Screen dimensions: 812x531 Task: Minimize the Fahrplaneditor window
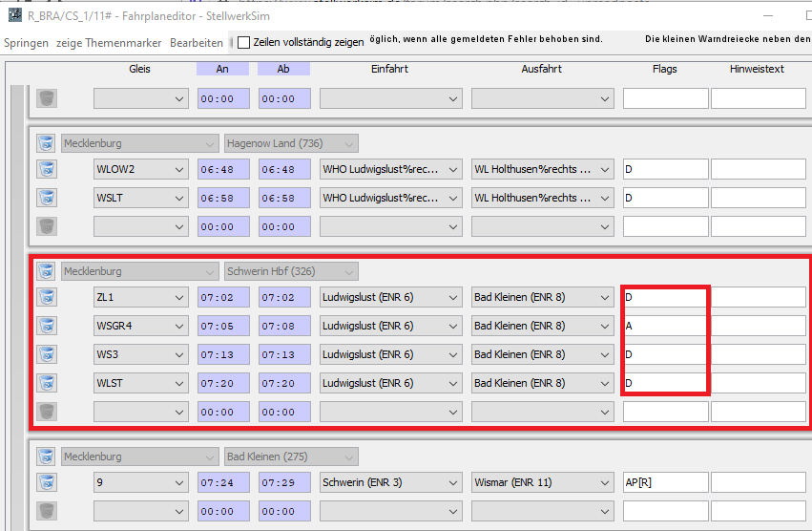[768, 15]
